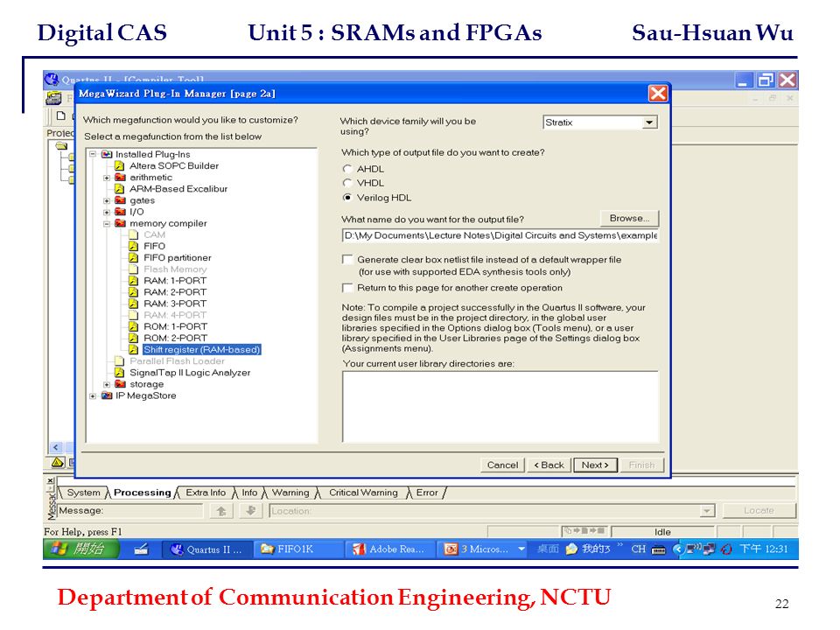Close the MegaWizard Plug-In Manager dialog
Viewport: 840px width, 630px height.
658,94
